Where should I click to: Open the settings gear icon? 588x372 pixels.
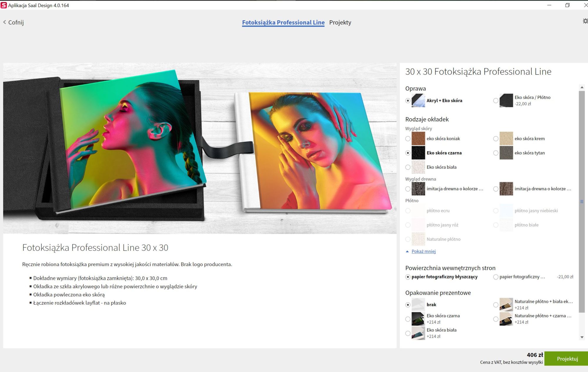pyautogui.click(x=585, y=21)
